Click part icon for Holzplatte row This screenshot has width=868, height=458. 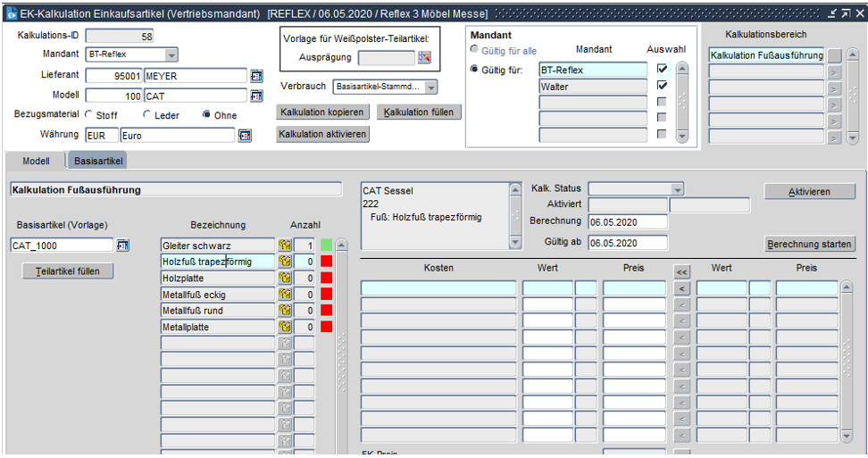[x=285, y=279]
